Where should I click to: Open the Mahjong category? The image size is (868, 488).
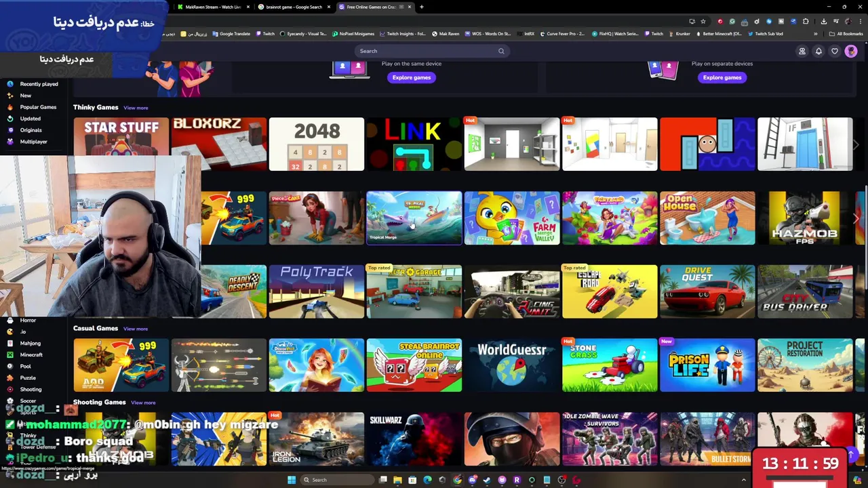25,343
